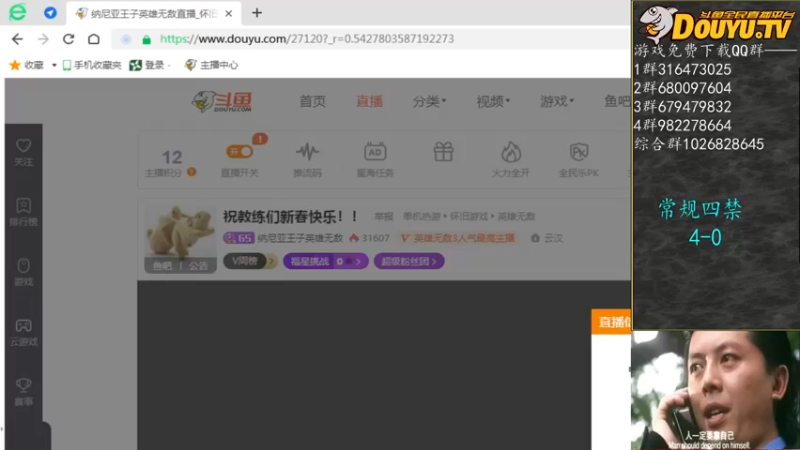Select 直播 in the site navigation

coord(369,102)
